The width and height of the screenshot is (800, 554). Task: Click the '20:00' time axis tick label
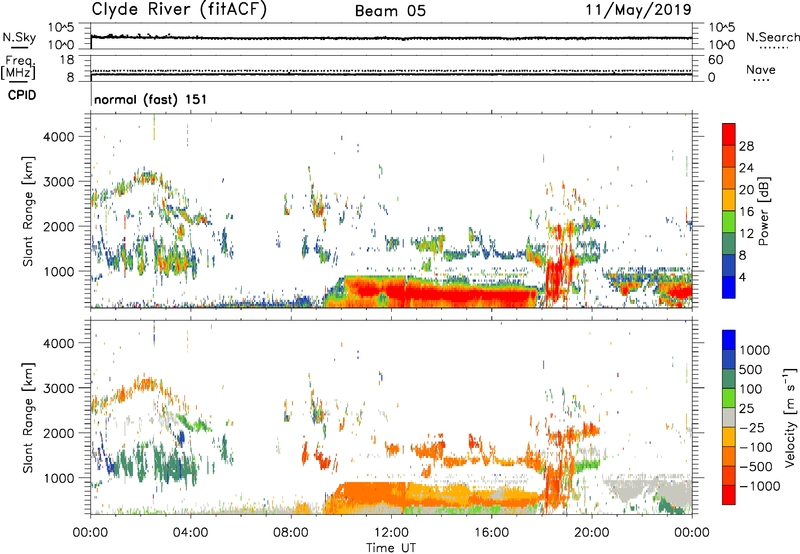point(591,533)
